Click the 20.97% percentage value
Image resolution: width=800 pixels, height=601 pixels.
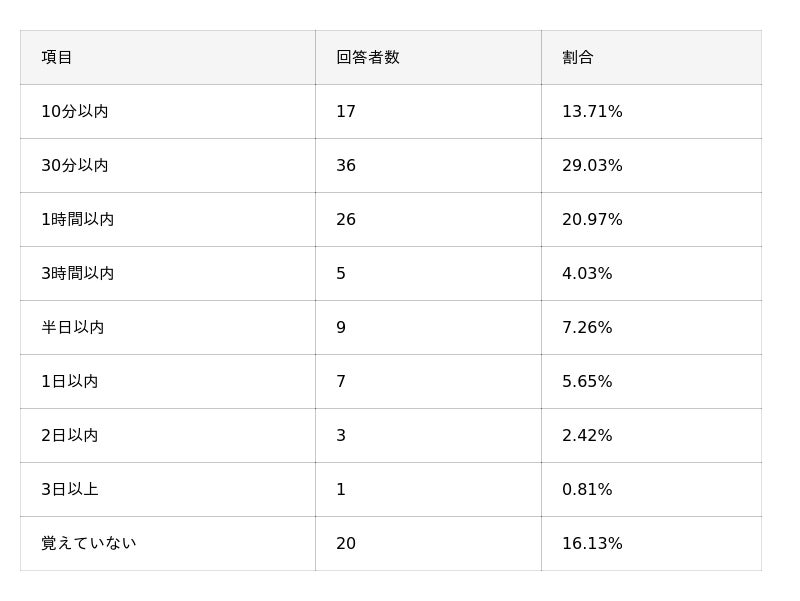pos(592,220)
